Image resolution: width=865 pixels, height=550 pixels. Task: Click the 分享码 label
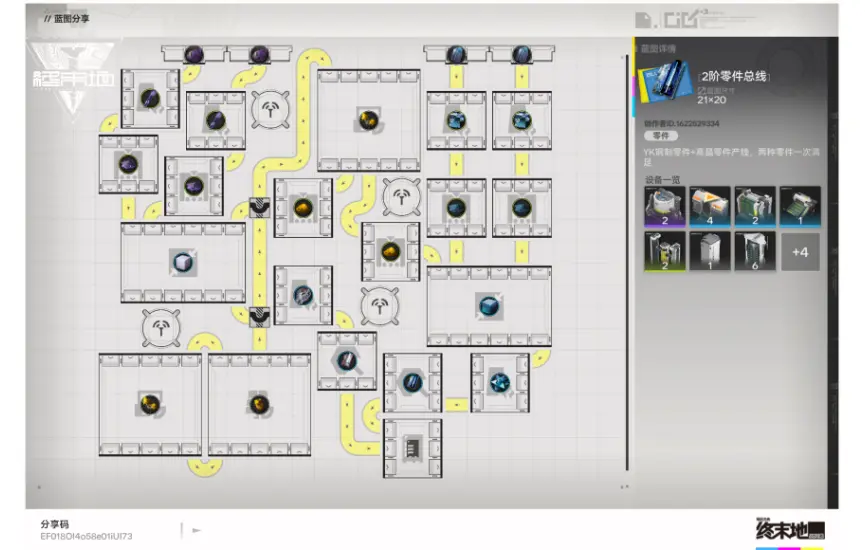point(54,524)
